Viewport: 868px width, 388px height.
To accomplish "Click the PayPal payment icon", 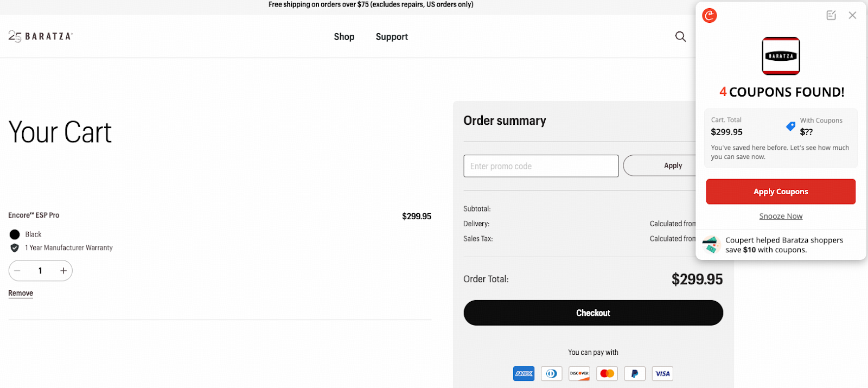I will pos(635,373).
